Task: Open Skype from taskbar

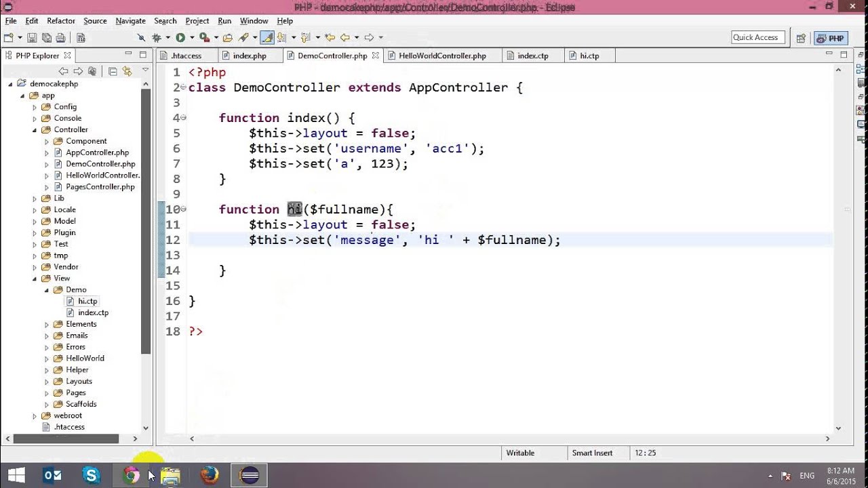Action: click(x=92, y=475)
